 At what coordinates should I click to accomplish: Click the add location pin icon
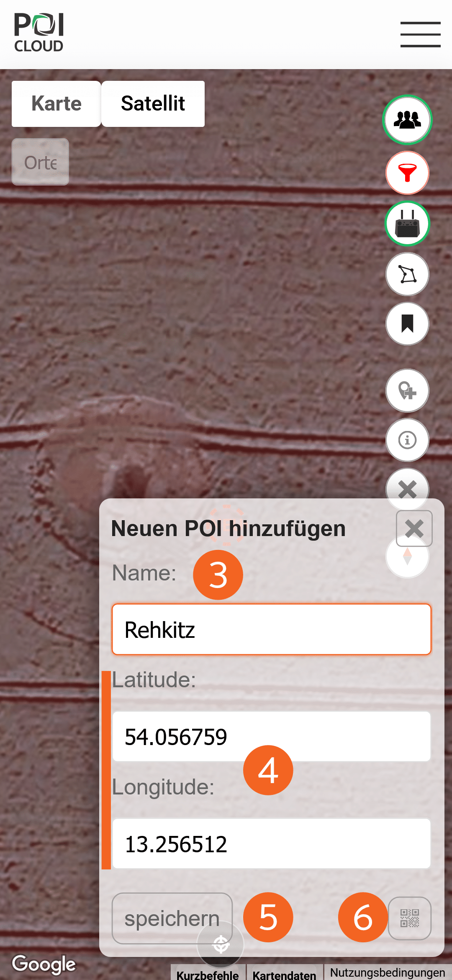[407, 391]
